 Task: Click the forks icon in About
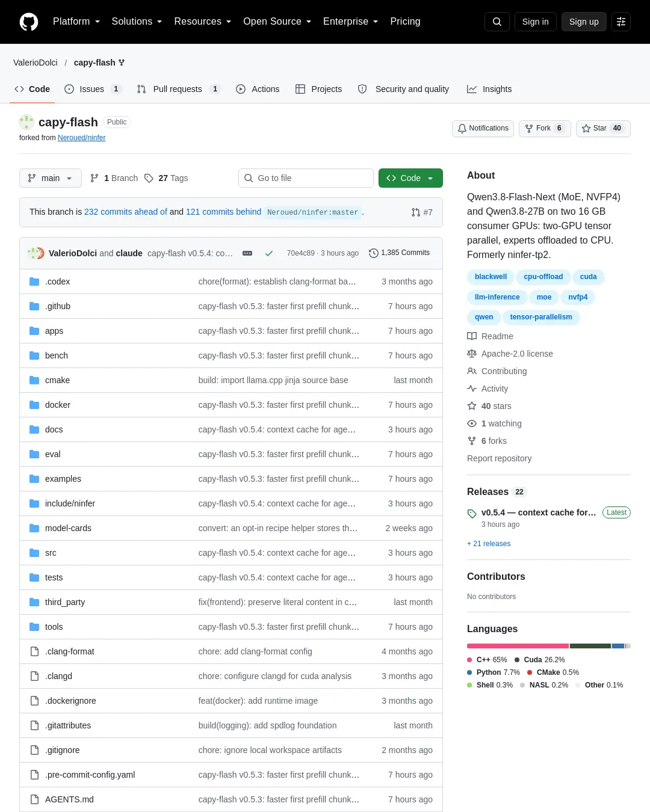click(x=472, y=441)
